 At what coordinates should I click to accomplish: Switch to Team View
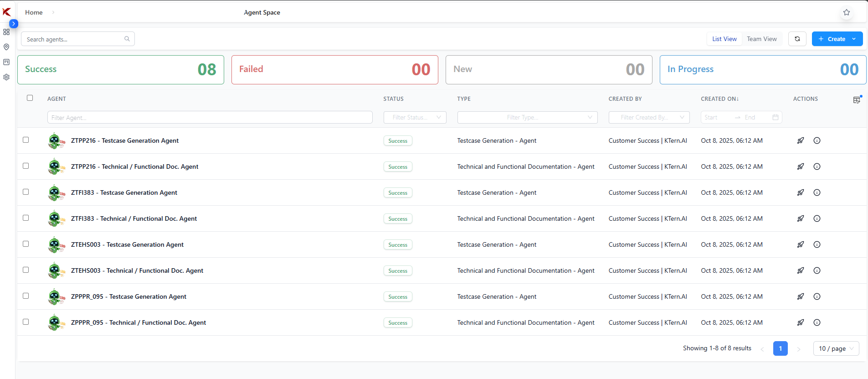click(761, 39)
